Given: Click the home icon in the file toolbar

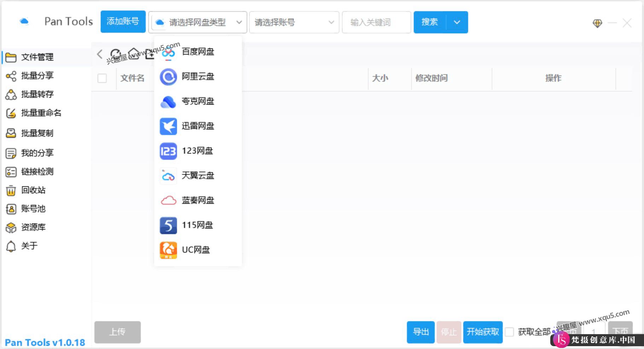Looking at the screenshot, I should [x=134, y=54].
